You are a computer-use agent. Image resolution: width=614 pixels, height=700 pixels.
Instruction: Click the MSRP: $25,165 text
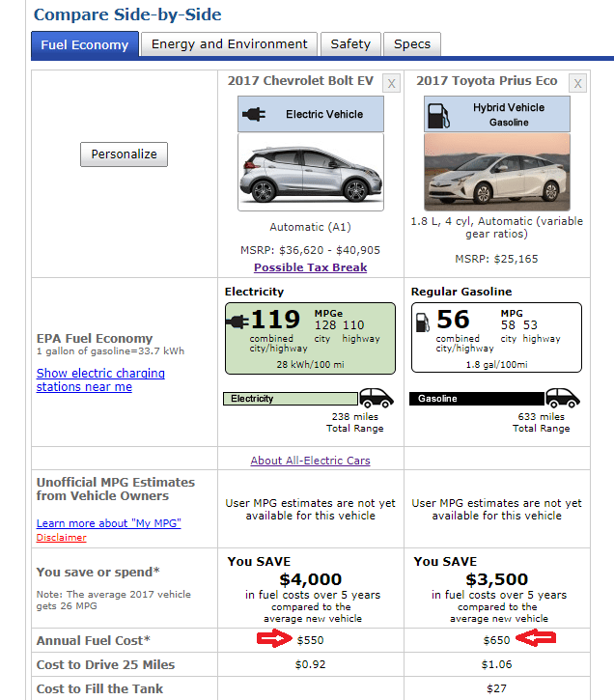click(x=496, y=259)
